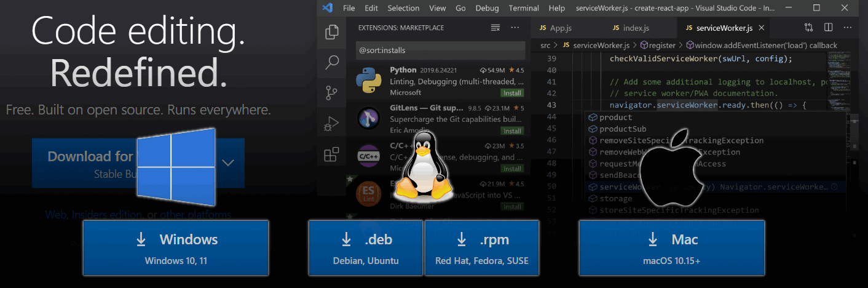The image size is (868, 288).
Task: Click the info icon on serviceWorker suggestion
Action: (834, 187)
